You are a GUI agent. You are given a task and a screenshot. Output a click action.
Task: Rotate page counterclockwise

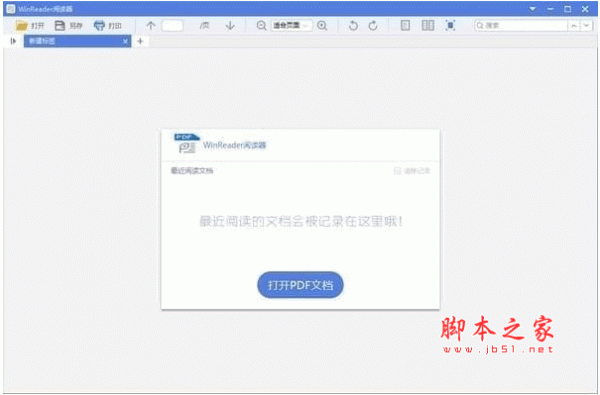[x=353, y=26]
